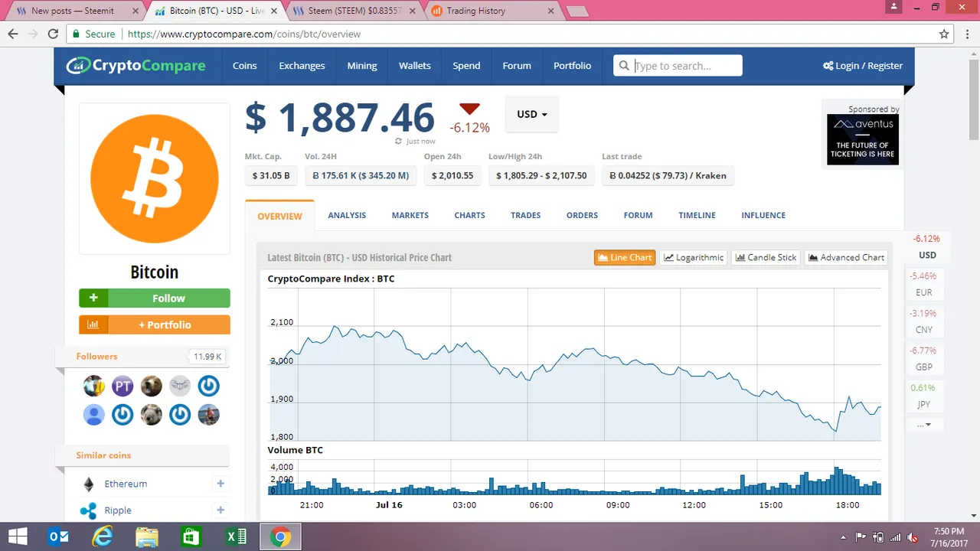Open the Markets tab
The image size is (980, 551).
tap(410, 216)
